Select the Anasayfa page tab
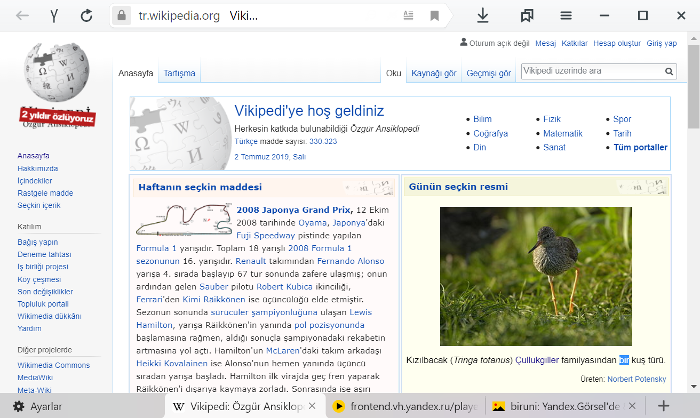Screen dimensions: 700x418 [136, 73]
